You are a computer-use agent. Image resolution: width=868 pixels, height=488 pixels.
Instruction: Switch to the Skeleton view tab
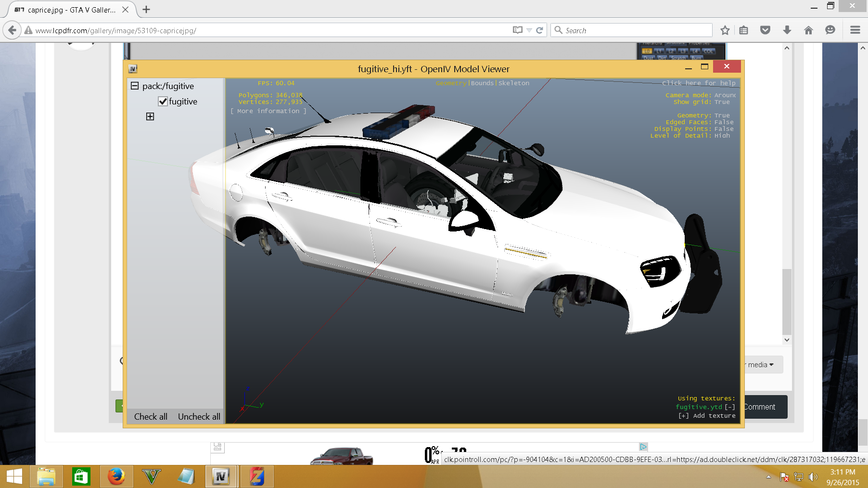514,83
